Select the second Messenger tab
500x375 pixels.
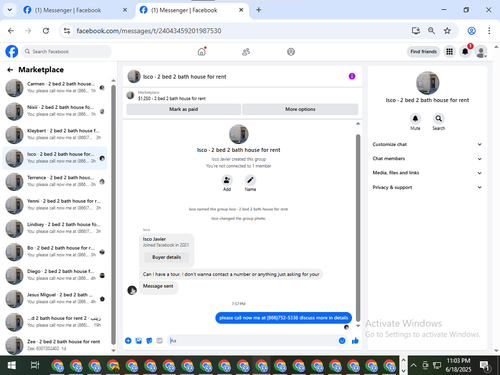[x=192, y=10]
